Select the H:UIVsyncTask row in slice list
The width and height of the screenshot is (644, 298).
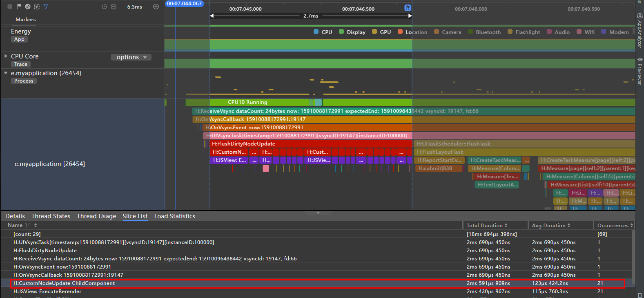(317, 242)
